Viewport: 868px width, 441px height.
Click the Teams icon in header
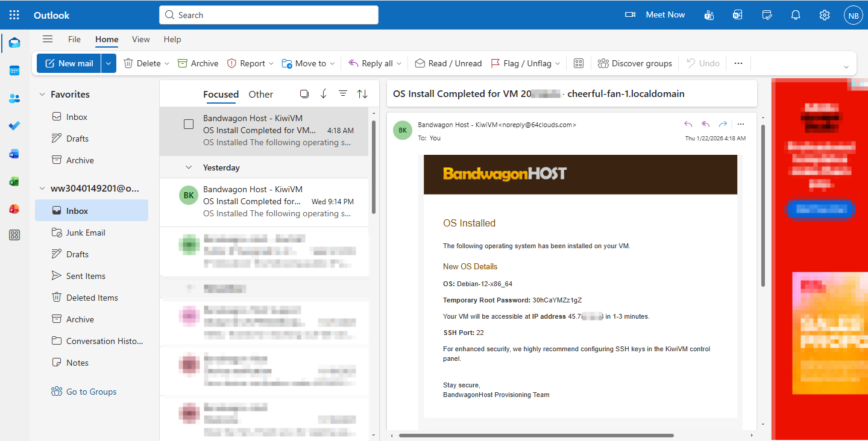pyautogui.click(x=709, y=15)
